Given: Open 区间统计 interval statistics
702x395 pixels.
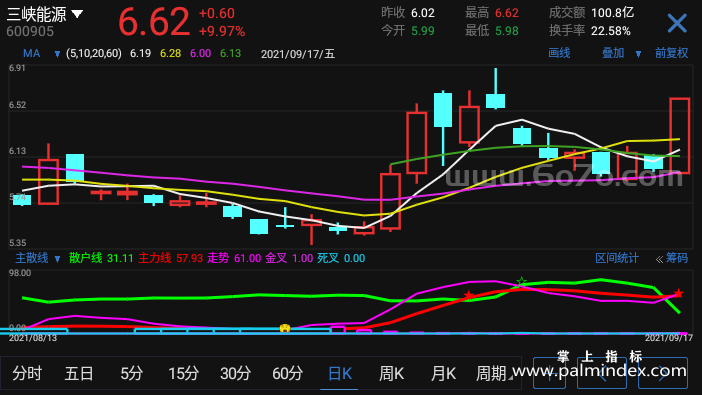Looking at the screenshot, I should click(x=617, y=258).
